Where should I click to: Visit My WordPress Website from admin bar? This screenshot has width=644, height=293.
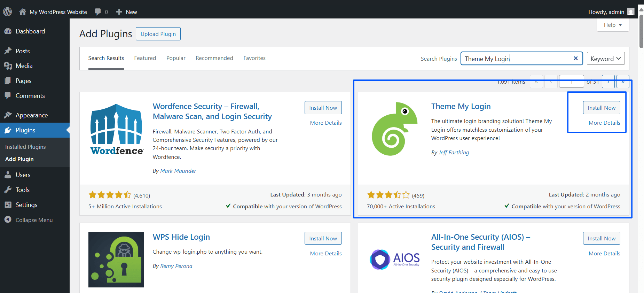pos(53,12)
